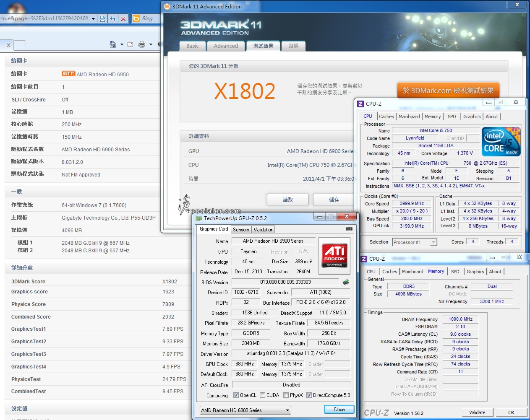This screenshot has width=530, height=420.
Task: Click the large orange X1802 score in 3DMark 11
Action: tap(245, 91)
